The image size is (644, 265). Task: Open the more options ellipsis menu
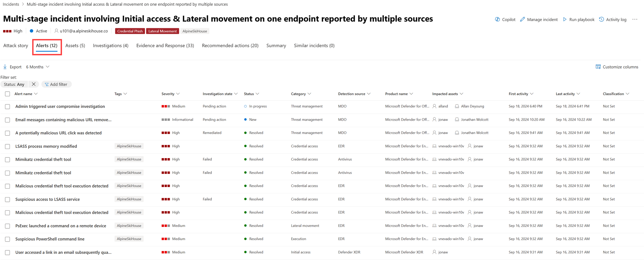click(635, 19)
